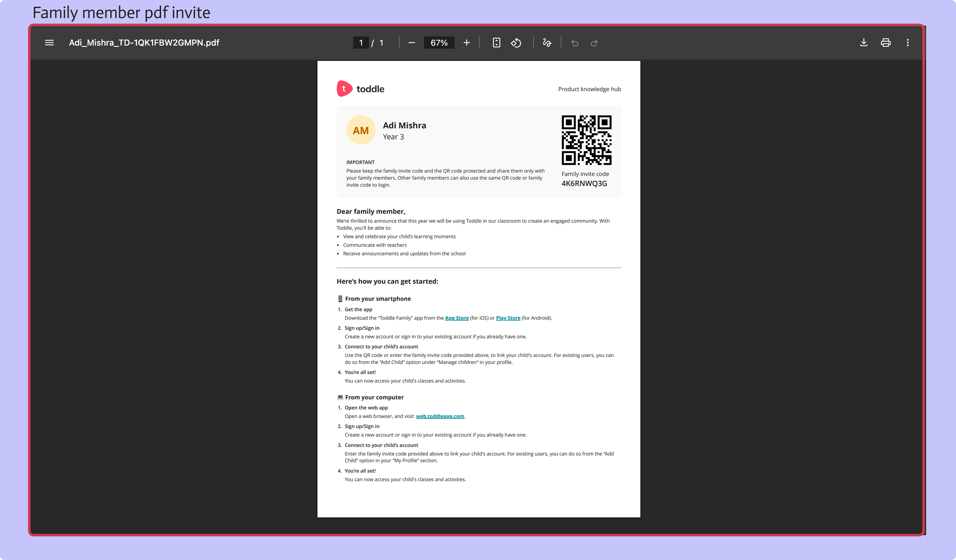Click the smartphone icon beside 'From your smartphone'
Image resolution: width=956 pixels, height=560 pixels.
[x=340, y=299]
